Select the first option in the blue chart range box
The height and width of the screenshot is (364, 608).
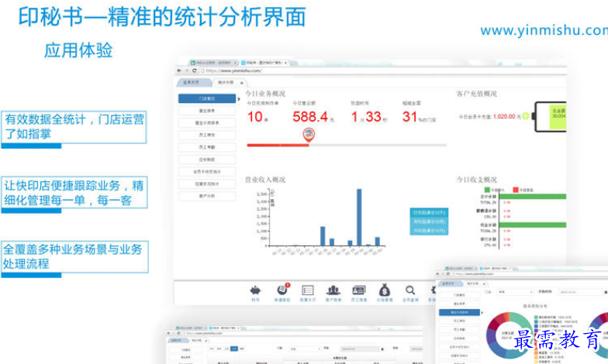429,212
